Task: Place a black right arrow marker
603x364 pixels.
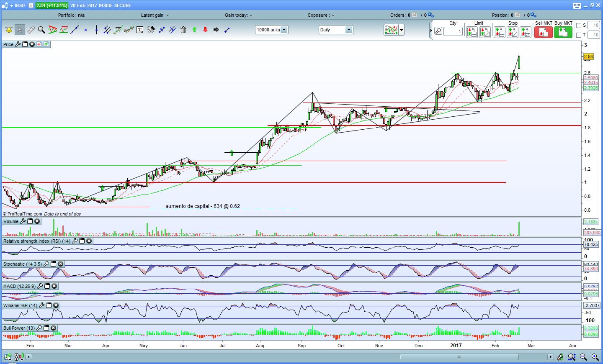Action: (216, 30)
